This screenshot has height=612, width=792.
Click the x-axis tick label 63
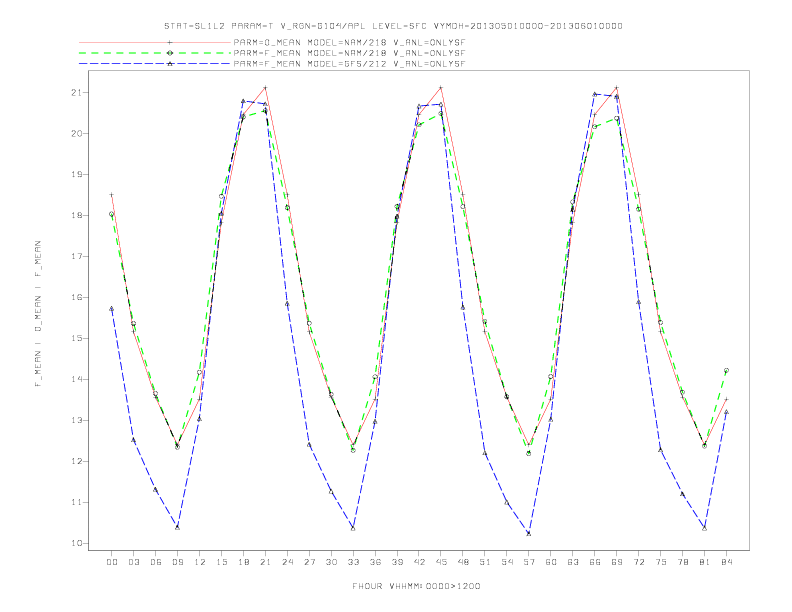click(573, 562)
